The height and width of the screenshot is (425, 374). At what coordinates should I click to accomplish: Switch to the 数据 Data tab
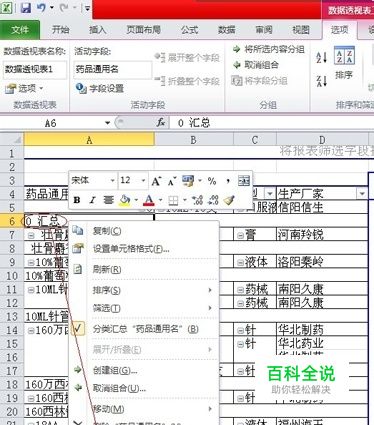tap(227, 30)
